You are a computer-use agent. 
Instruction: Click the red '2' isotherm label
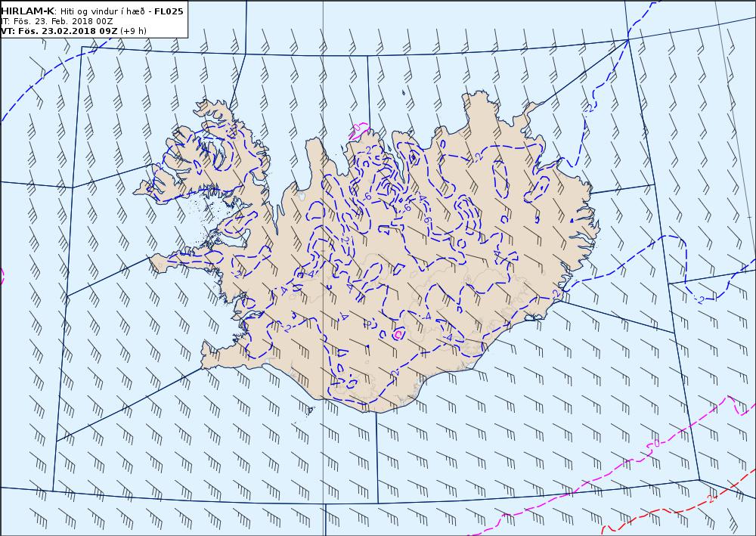tap(710, 498)
